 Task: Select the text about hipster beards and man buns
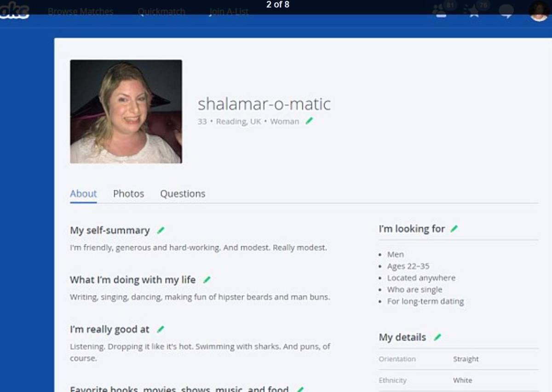click(x=200, y=297)
